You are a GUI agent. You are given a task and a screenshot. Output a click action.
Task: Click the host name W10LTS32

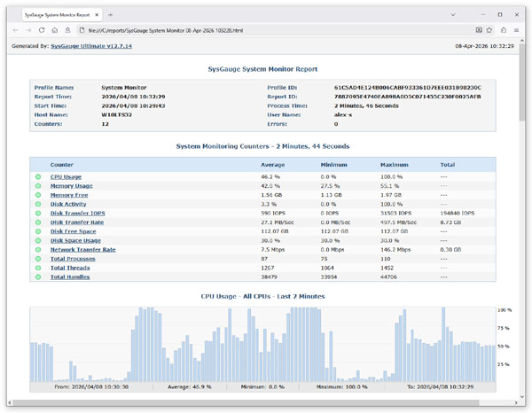117,115
